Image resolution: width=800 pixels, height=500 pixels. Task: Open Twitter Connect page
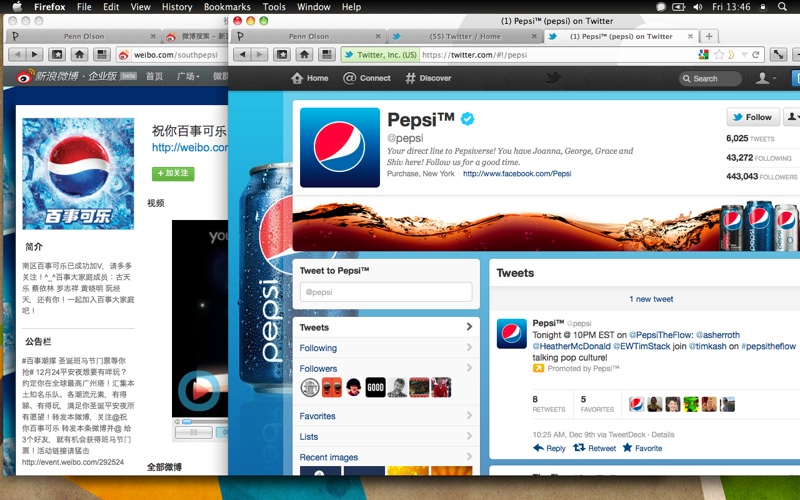tap(366, 78)
